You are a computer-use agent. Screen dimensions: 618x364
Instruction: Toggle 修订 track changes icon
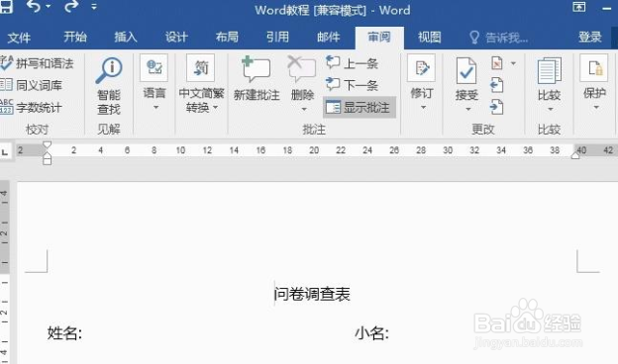421,67
